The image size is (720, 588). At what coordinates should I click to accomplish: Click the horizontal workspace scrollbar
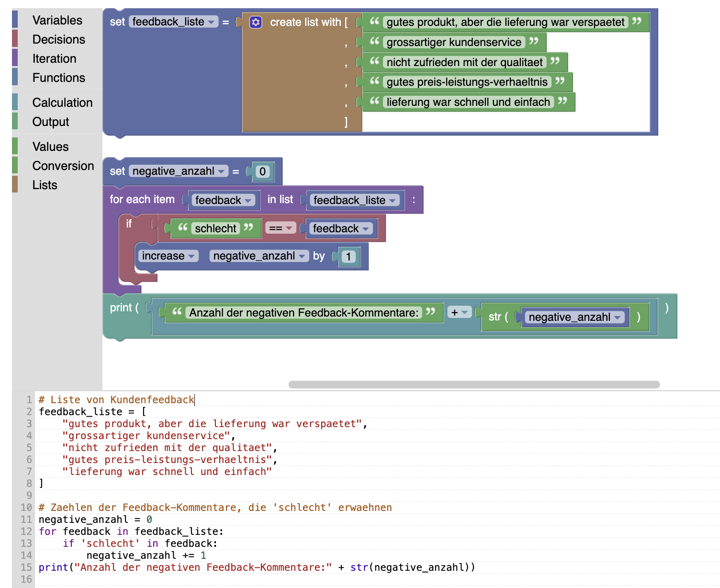pos(474,384)
